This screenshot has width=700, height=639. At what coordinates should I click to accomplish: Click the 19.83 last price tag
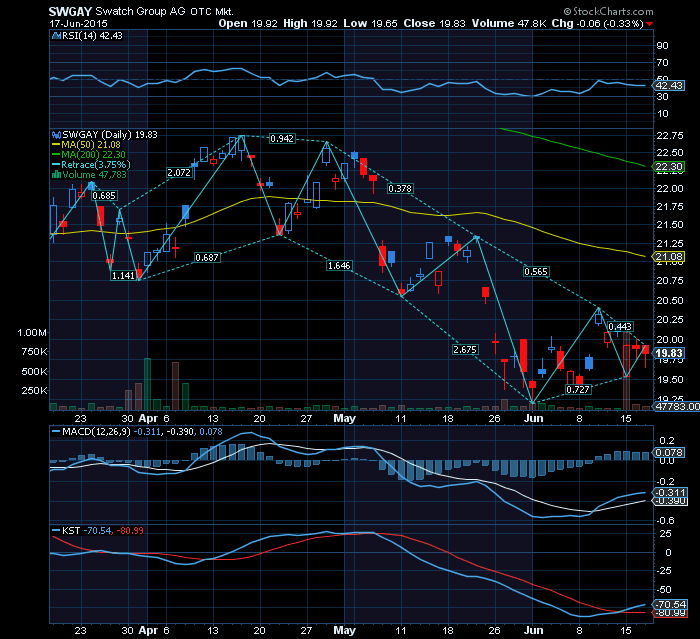(669, 353)
